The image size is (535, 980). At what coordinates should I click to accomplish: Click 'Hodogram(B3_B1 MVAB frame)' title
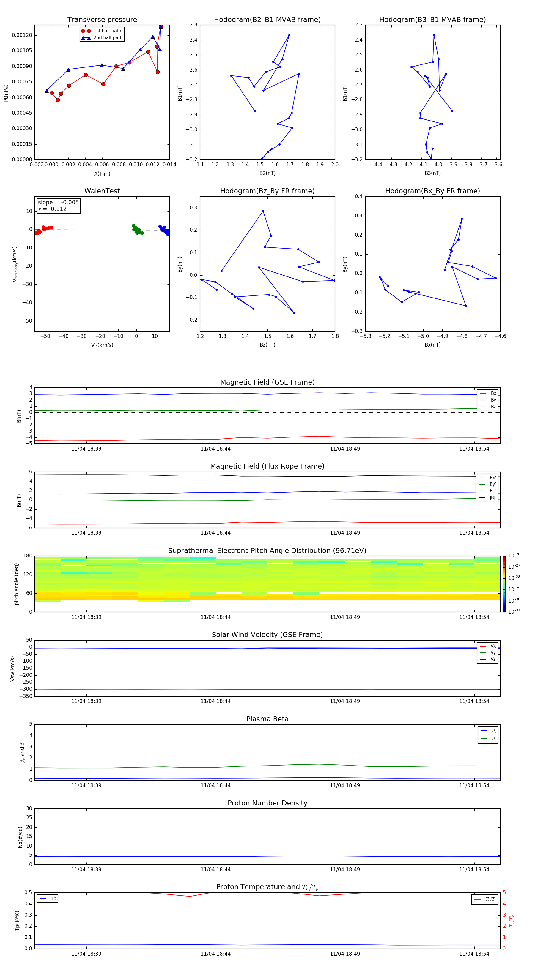point(432,20)
